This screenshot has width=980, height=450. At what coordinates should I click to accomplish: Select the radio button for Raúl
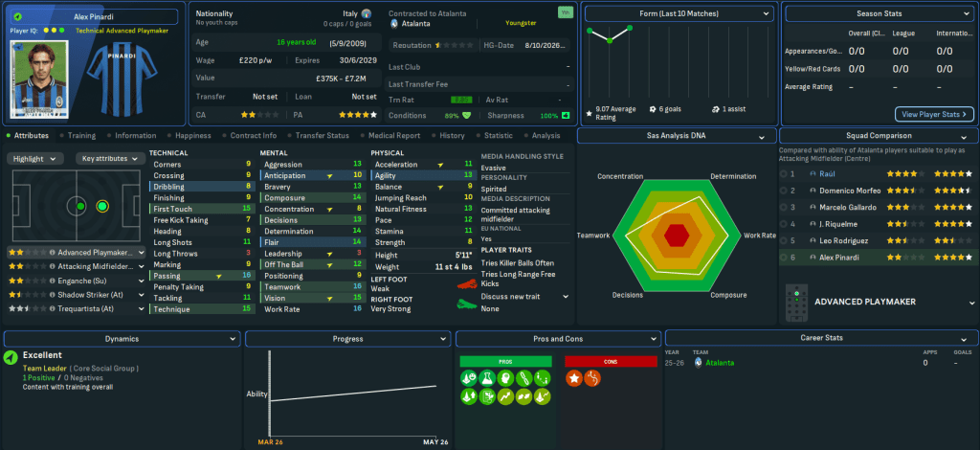click(x=785, y=175)
